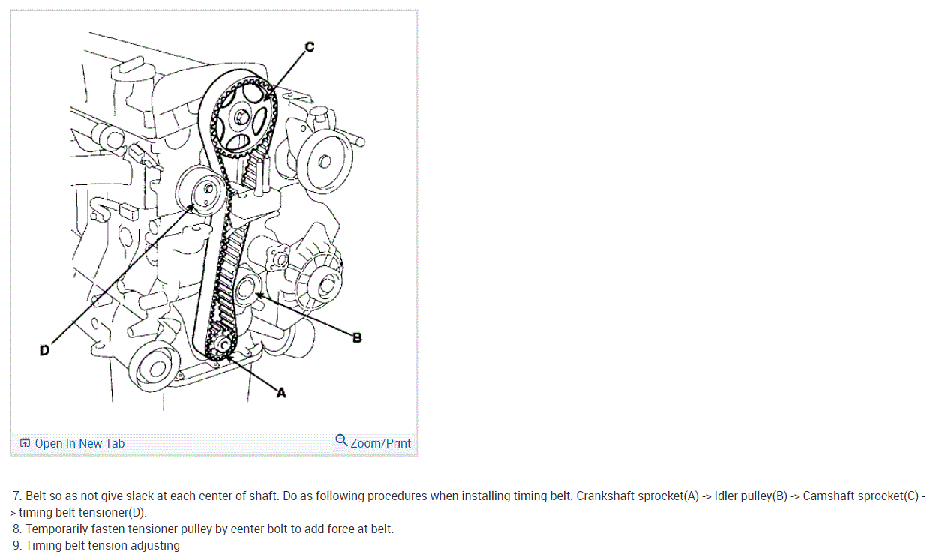Click step 8 about fastening the tensioner pulley
Image resolution: width=939 pixels, height=560 pixels.
202,529
